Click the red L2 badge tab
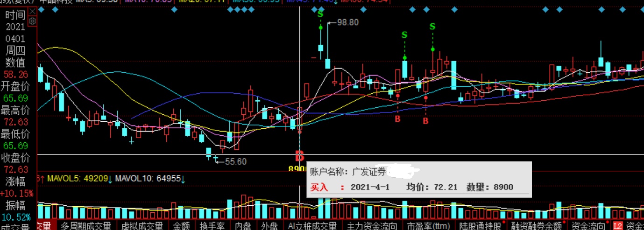Image resolution: width=644 pixels, height=230 pixels. [x=618, y=226]
